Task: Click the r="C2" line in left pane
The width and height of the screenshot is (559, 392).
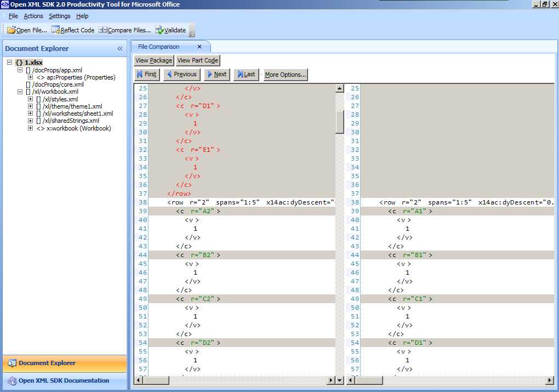Action: [x=242, y=299]
